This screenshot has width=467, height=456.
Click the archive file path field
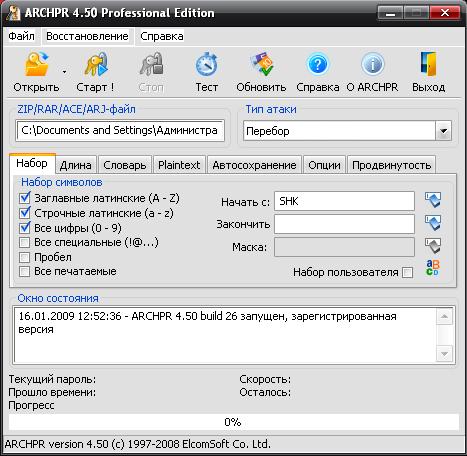coord(120,130)
